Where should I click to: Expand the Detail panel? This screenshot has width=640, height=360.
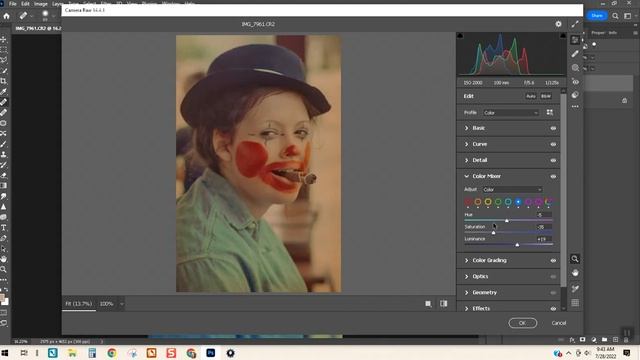467,160
